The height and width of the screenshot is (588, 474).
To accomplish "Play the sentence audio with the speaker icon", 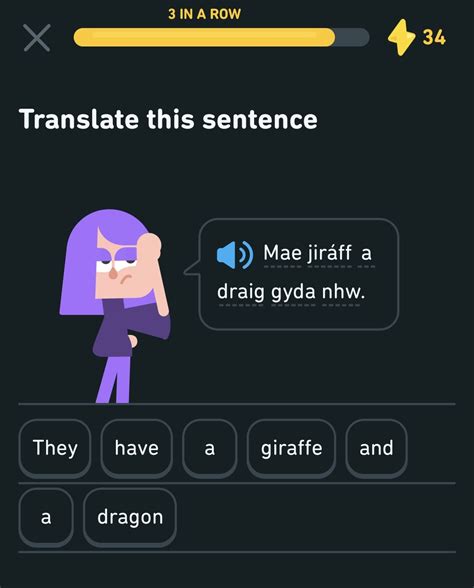I will [235, 255].
